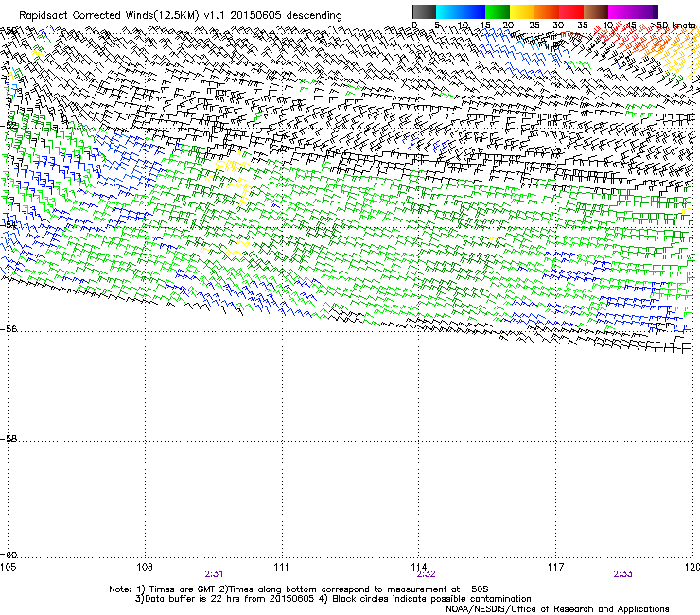This screenshot has height=615, width=700.
Task: Click the gray 0-5 knots legend swatch
Action: (424, 11)
